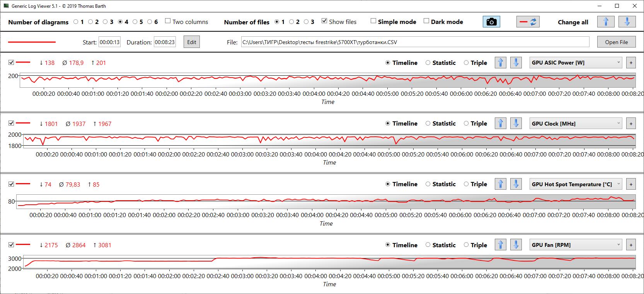Select 3 diagrams radio button

tap(105, 22)
